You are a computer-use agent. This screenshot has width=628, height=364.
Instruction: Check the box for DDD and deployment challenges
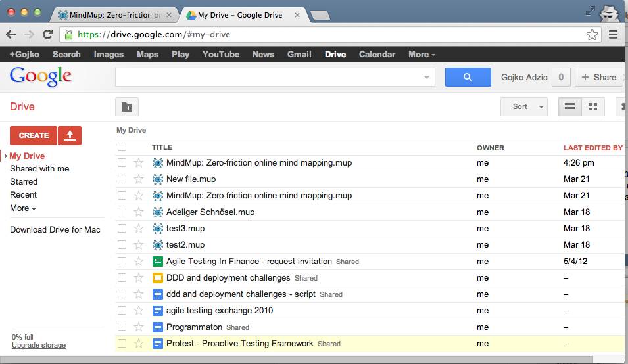(122, 278)
